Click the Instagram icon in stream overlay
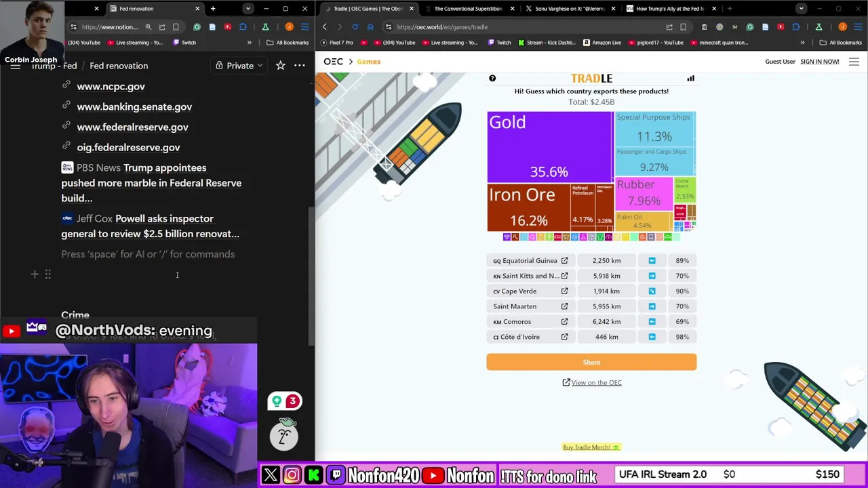This screenshot has height=488, width=868. click(x=292, y=475)
